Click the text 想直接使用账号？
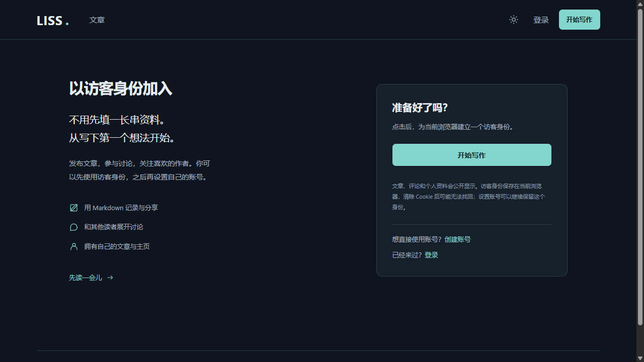Viewport: 644px width, 362px height. pos(418,239)
